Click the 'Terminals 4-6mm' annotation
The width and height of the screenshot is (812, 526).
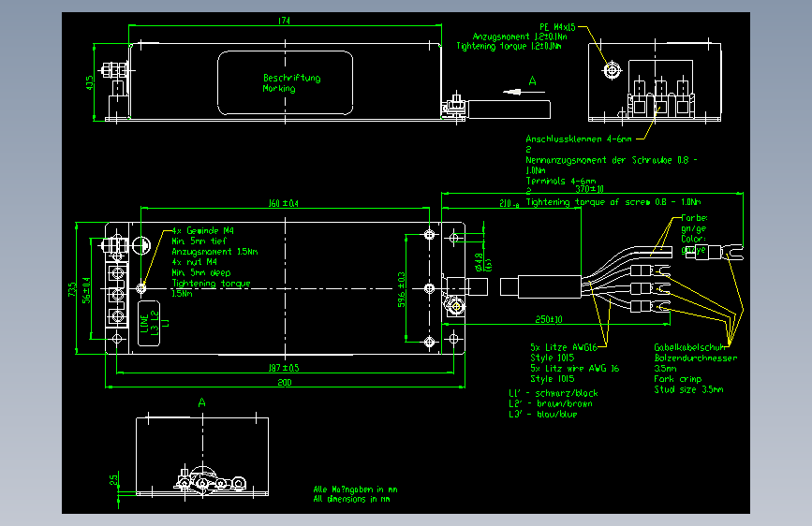click(x=561, y=181)
